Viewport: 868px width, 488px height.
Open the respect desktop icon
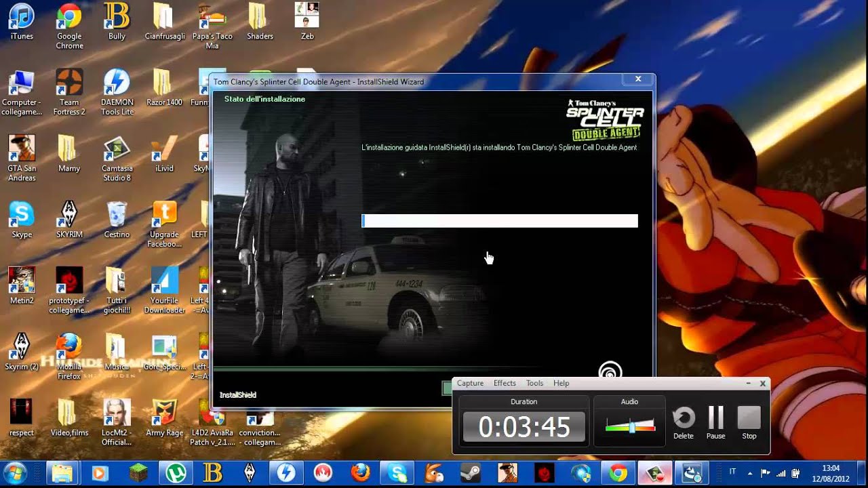(x=22, y=418)
